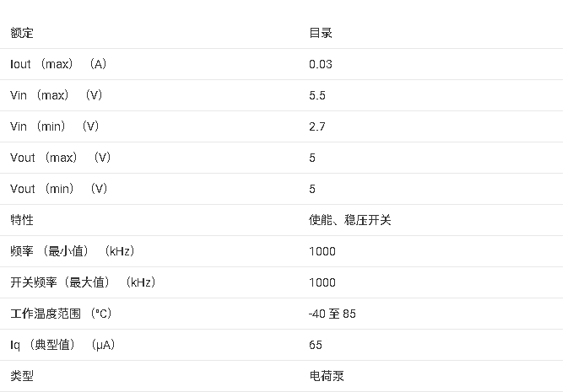Select the 目录 rating value
Image resolution: width=573 pixels, height=392 pixels.
(321, 33)
